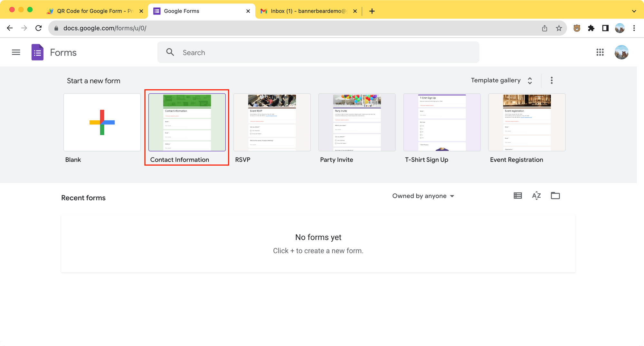Open your Google account avatar
The height and width of the screenshot is (346, 644).
pos(622,52)
